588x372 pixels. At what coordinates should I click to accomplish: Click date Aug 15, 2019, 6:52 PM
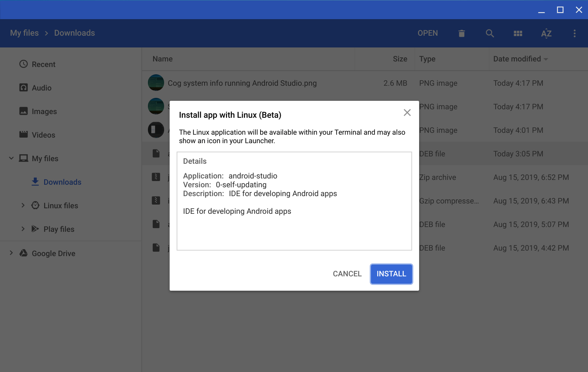[531, 177]
